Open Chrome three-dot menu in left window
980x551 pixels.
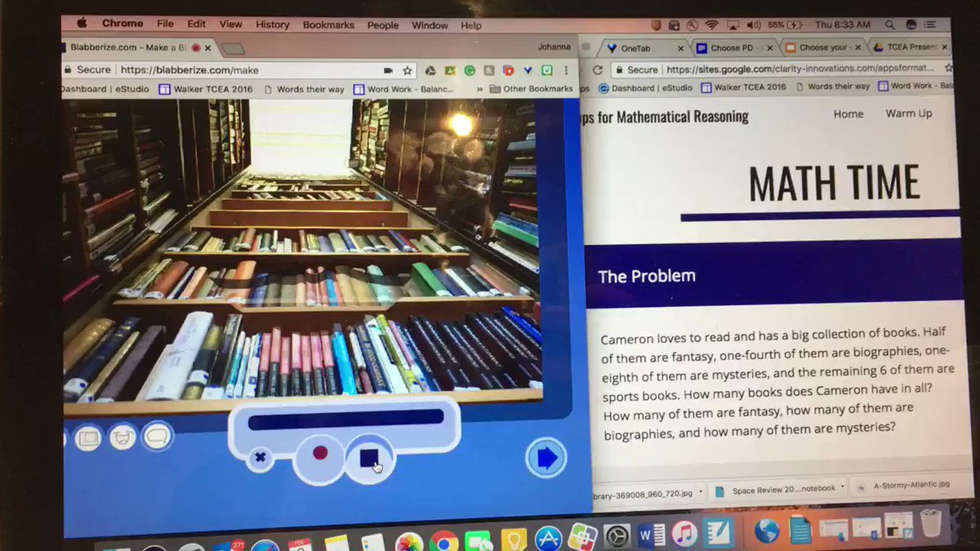tap(566, 71)
